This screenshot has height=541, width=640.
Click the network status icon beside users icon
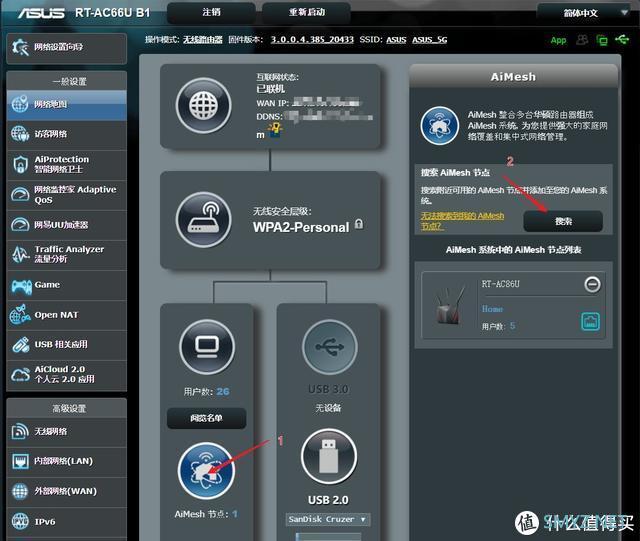pyautogui.click(x=602, y=40)
